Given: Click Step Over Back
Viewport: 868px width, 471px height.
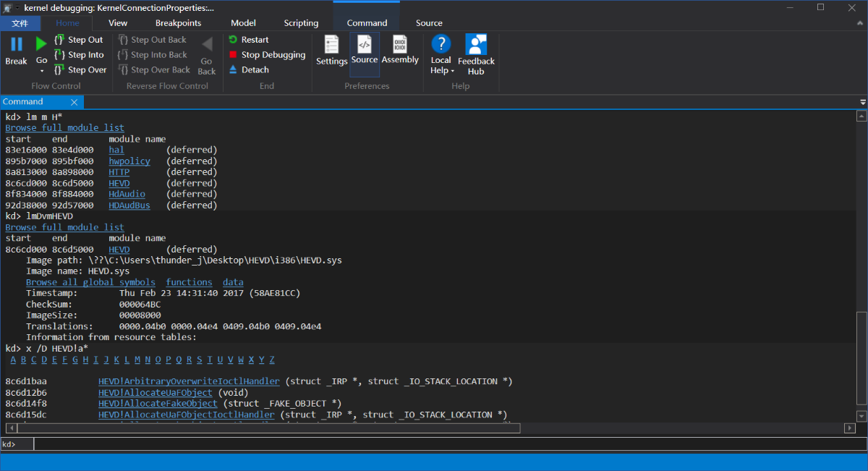Looking at the screenshot, I should pyautogui.click(x=154, y=70).
